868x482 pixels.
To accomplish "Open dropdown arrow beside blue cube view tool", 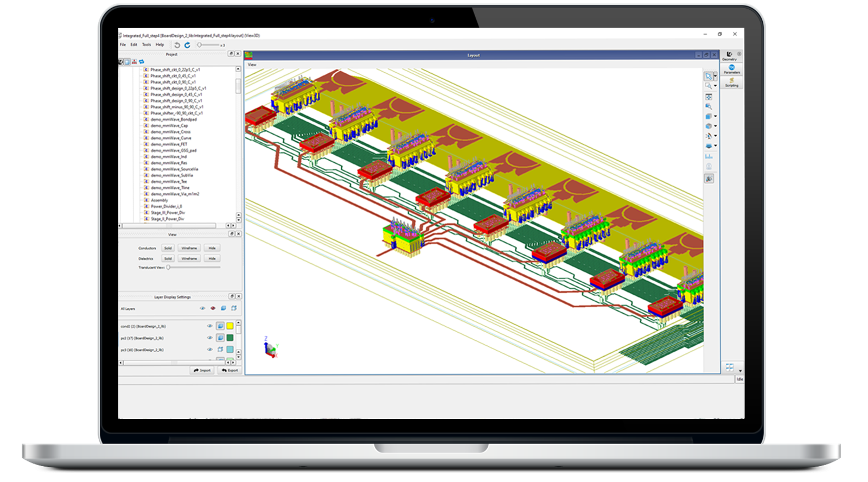I will [x=715, y=116].
